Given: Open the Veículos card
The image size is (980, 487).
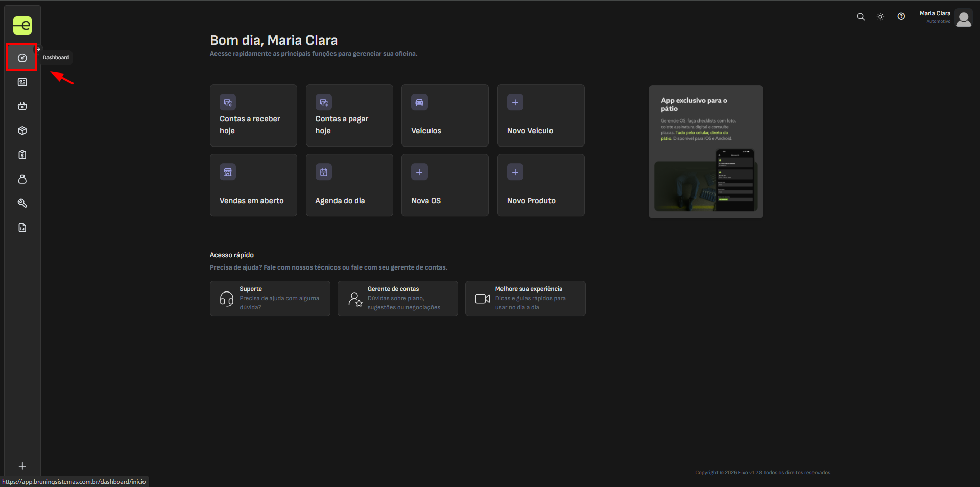Looking at the screenshot, I should (x=445, y=115).
